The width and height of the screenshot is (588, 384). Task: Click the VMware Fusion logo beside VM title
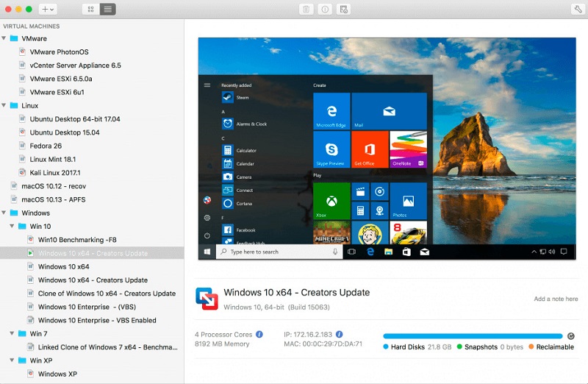coord(207,299)
